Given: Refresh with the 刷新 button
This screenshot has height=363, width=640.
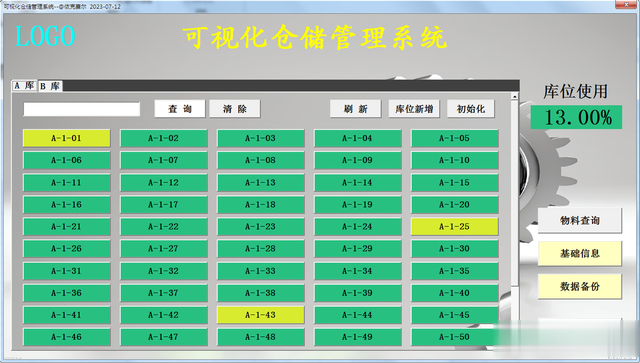Looking at the screenshot, I should click(356, 109).
